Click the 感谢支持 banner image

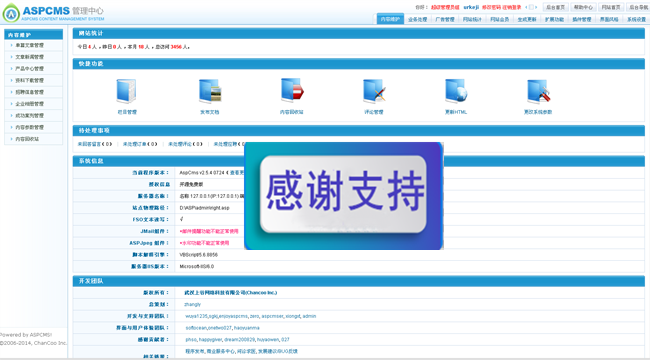point(344,196)
